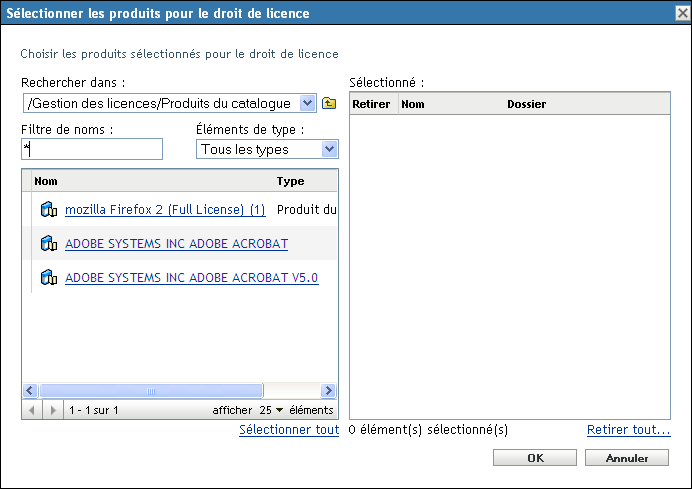
Task: Click the folder-up icon beside the search path
Action: coord(328,103)
